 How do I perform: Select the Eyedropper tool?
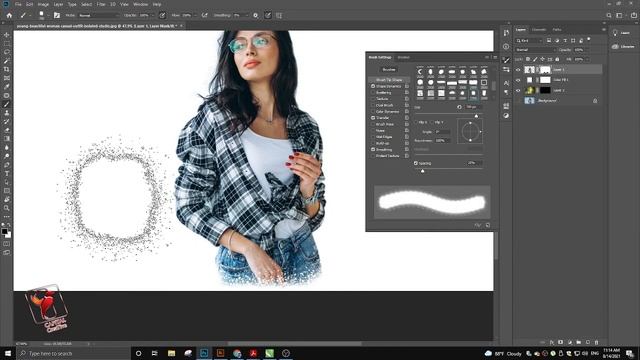coord(7,87)
